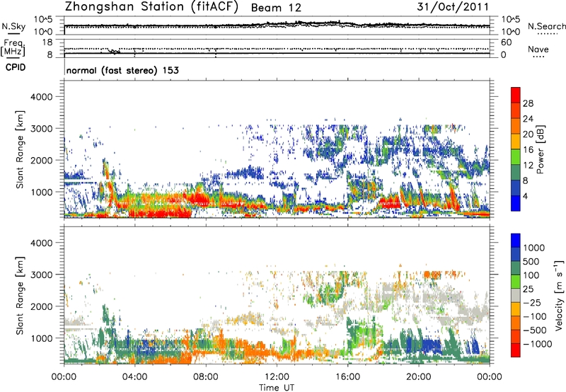The height and width of the screenshot is (392, 566).
Task: Click the "4000" tick on the power panel
Action: click(x=41, y=97)
